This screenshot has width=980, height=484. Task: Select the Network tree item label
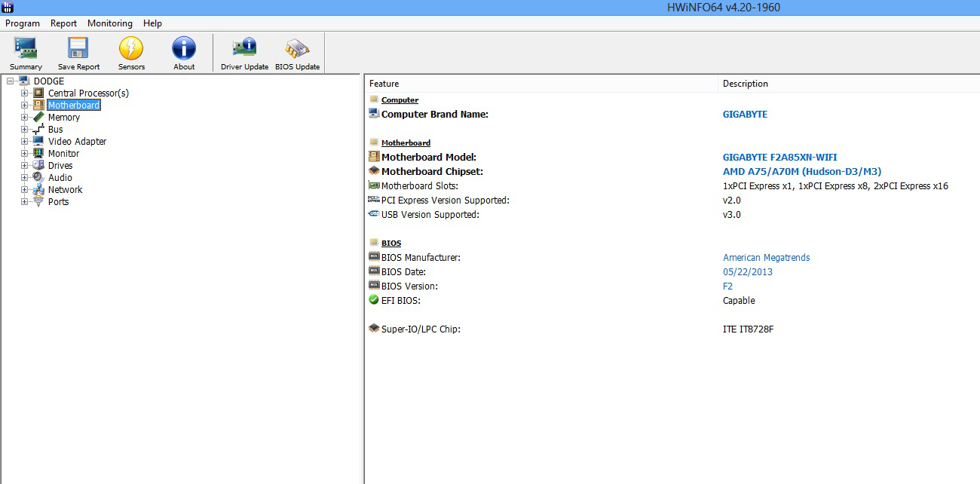tap(66, 189)
